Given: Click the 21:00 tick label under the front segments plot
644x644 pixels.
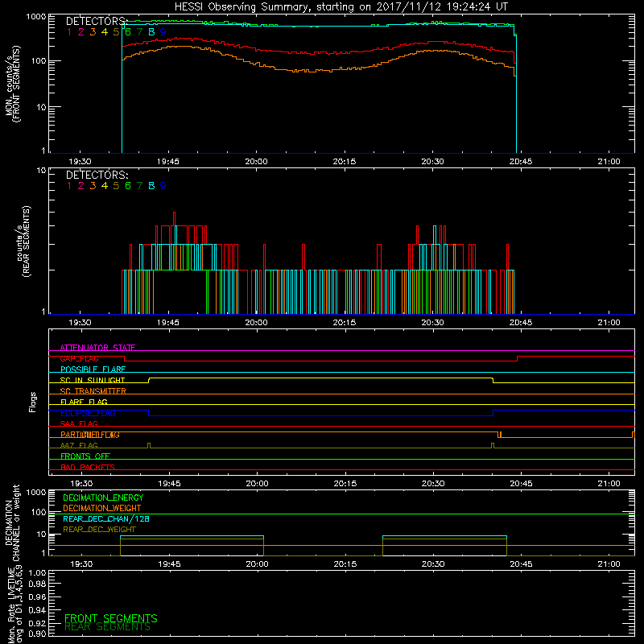Looking at the screenshot, I should (609, 162).
